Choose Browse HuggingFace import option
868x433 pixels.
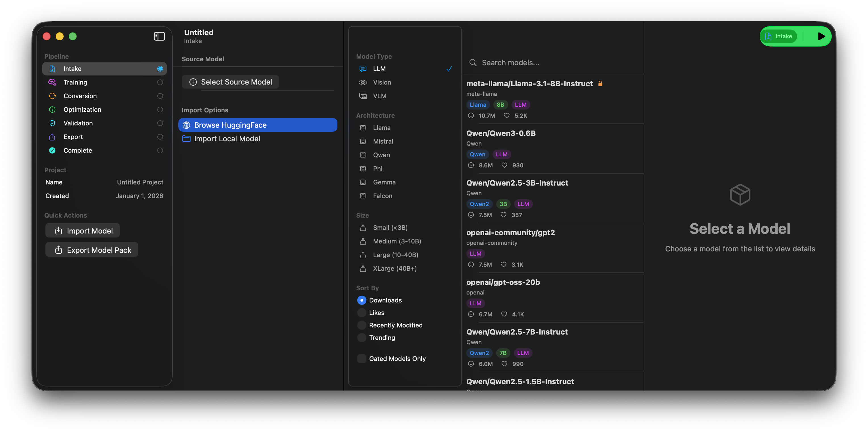click(230, 125)
